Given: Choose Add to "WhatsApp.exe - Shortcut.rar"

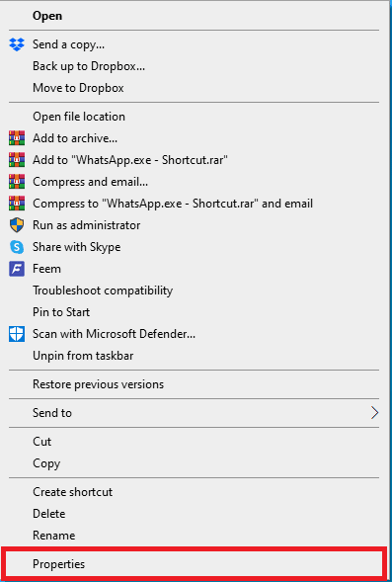Looking at the screenshot, I should 194,160.
